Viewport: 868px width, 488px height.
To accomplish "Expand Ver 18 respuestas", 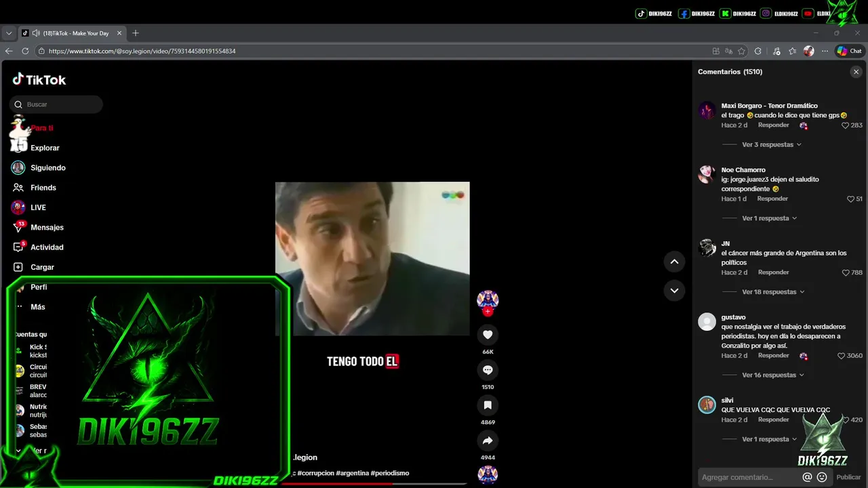I will [x=773, y=292].
